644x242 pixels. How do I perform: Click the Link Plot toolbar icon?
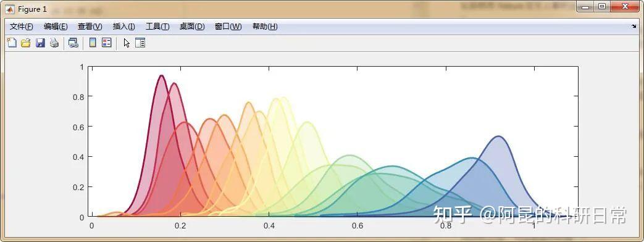pyautogui.click(x=73, y=43)
